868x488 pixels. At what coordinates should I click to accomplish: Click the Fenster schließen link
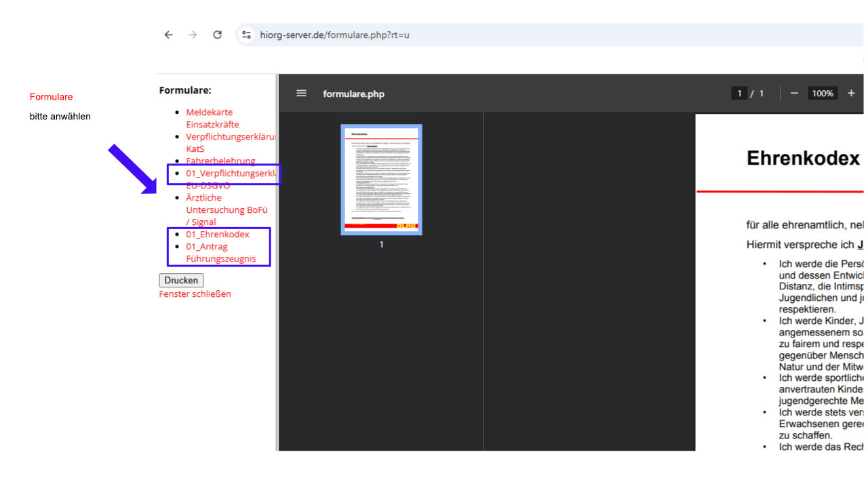point(195,293)
